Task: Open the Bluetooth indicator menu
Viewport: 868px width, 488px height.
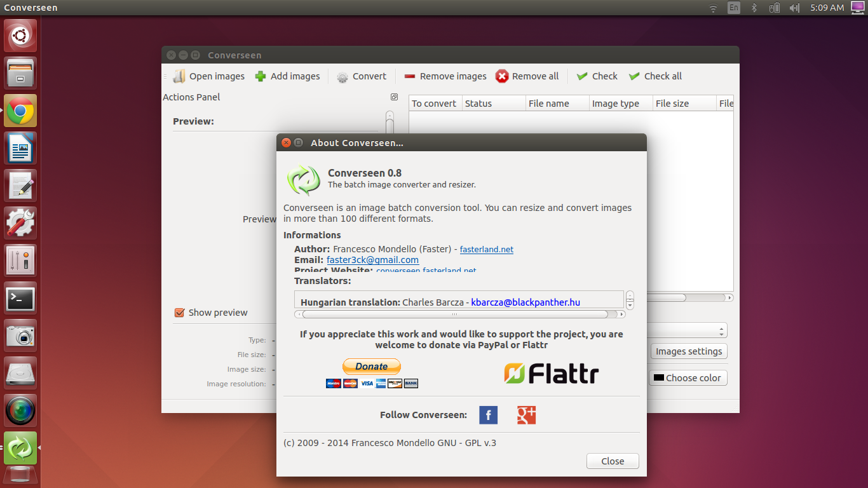Action: click(754, 8)
